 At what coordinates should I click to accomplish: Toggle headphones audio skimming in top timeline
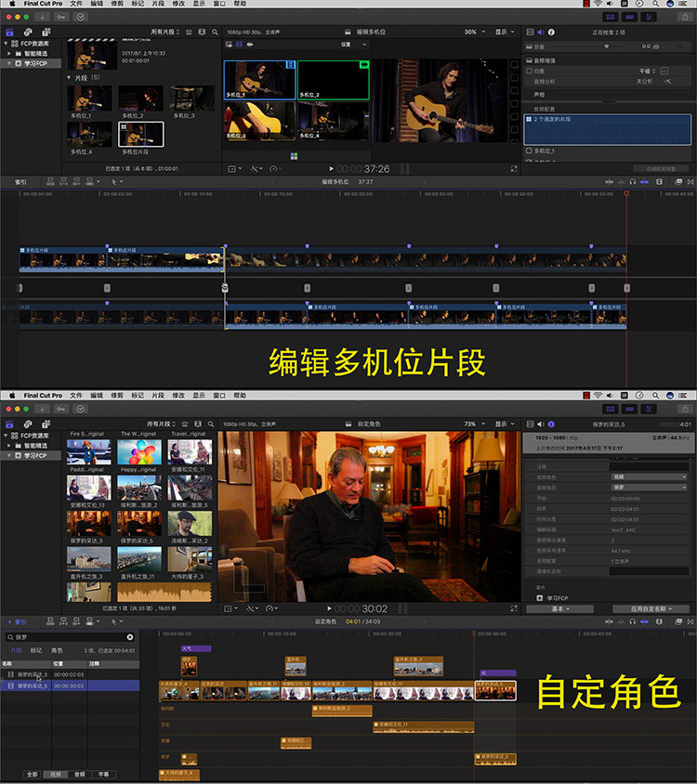click(x=633, y=182)
